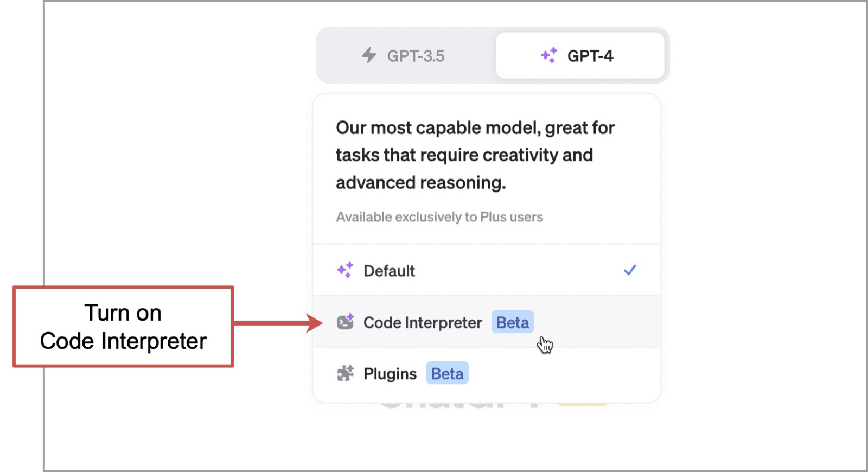Select the GPT-4 model tab
Screen dimensions: 868x472
pyautogui.click(x=580, y=55)
